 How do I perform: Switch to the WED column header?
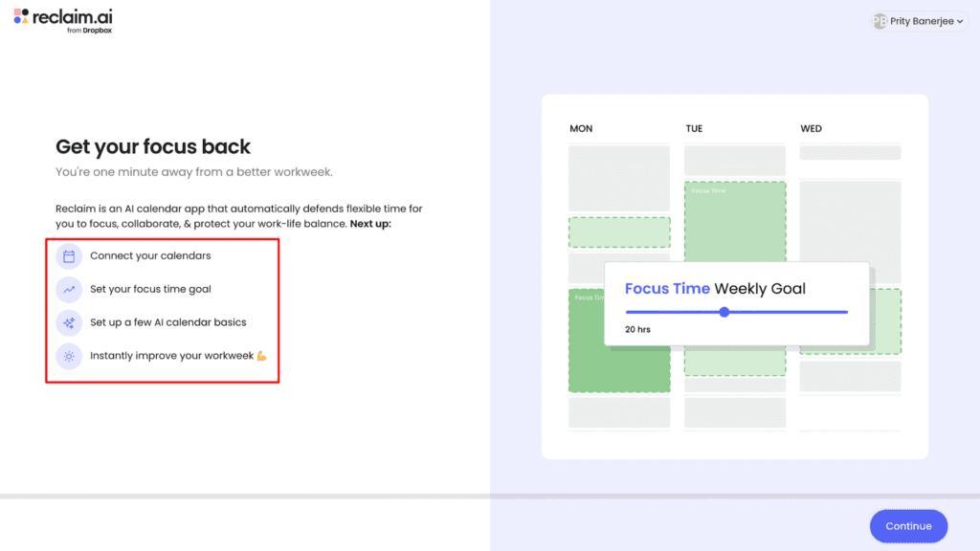811,128
